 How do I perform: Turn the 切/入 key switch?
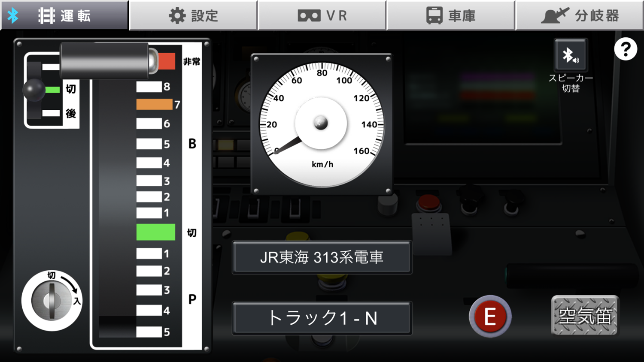point(52,300)
